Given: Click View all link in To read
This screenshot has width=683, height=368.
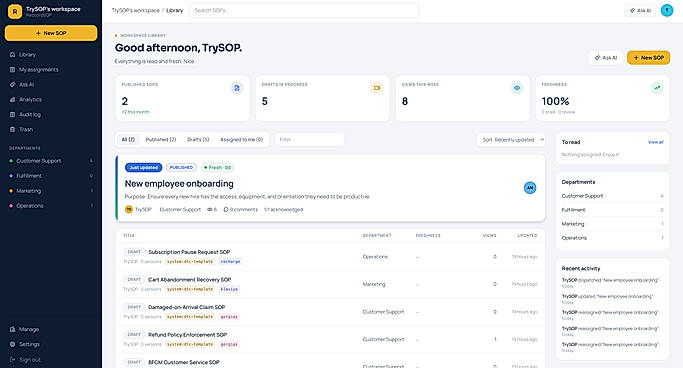Looking at the screenshot, I should [656, 142].
